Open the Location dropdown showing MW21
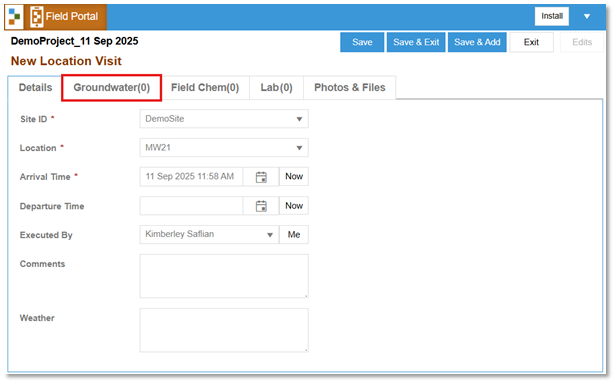616x384 pixels. (x=224, y=148)
